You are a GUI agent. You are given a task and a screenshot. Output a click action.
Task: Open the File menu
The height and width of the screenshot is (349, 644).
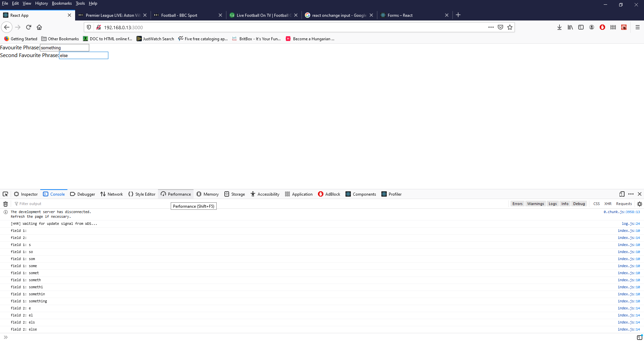click(5, 3)
